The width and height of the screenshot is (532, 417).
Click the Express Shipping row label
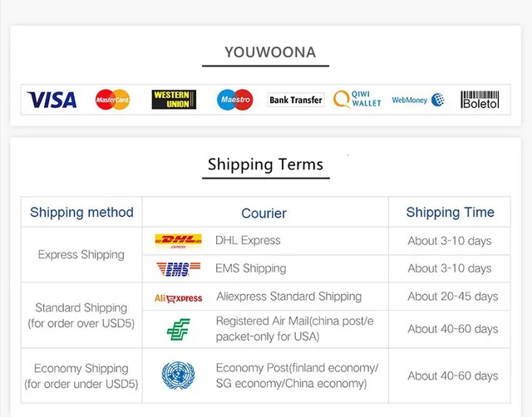click(81, 254)
